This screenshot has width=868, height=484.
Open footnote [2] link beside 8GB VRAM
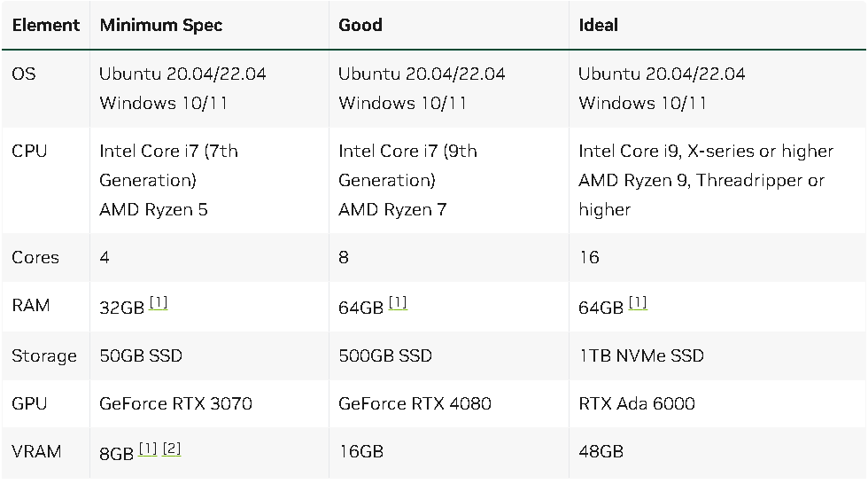point(172,449)
